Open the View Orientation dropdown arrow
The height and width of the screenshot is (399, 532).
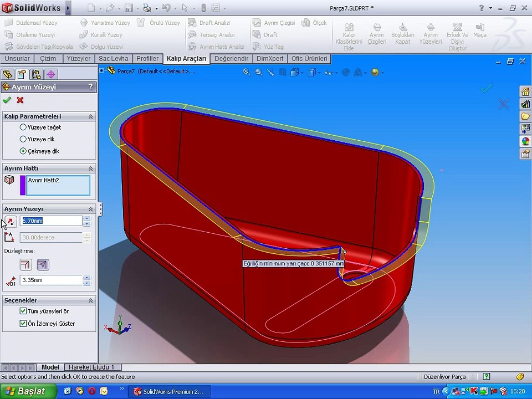[x=301, y=73]
